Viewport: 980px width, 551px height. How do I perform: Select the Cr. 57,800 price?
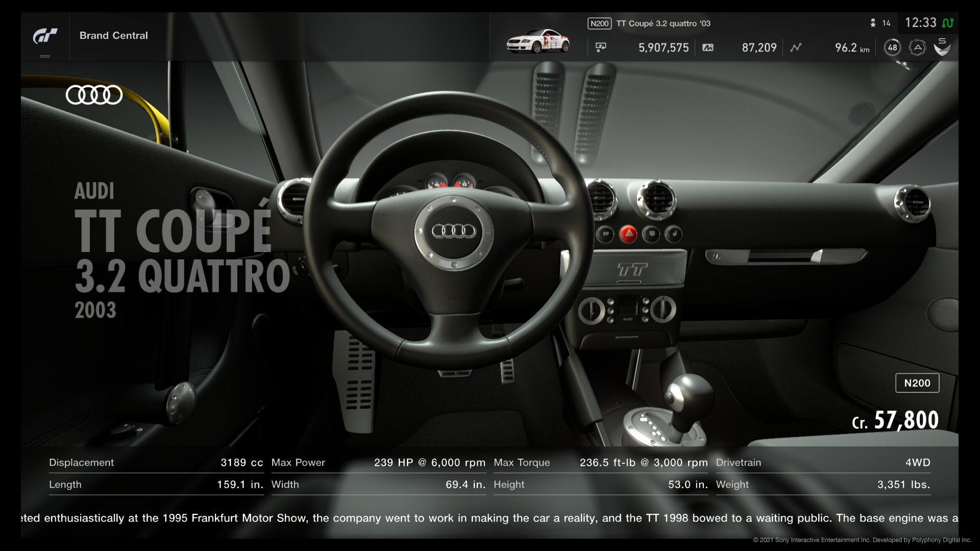tap(895, 420)
